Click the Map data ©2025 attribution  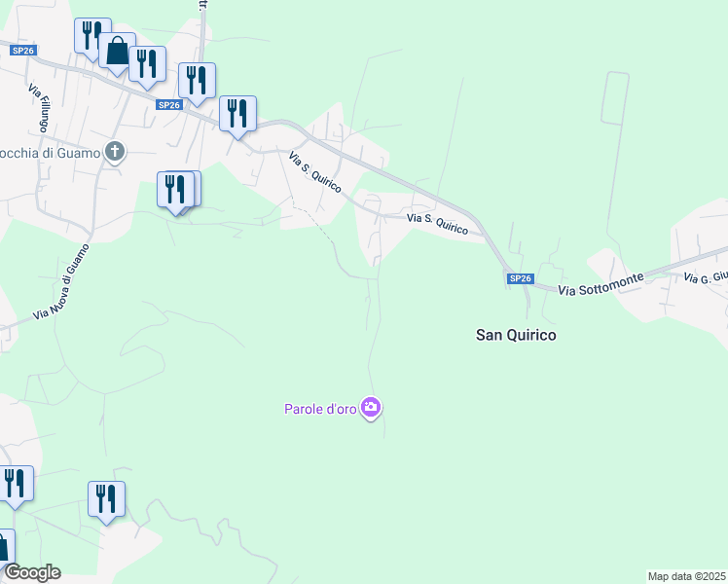[687, 576]
